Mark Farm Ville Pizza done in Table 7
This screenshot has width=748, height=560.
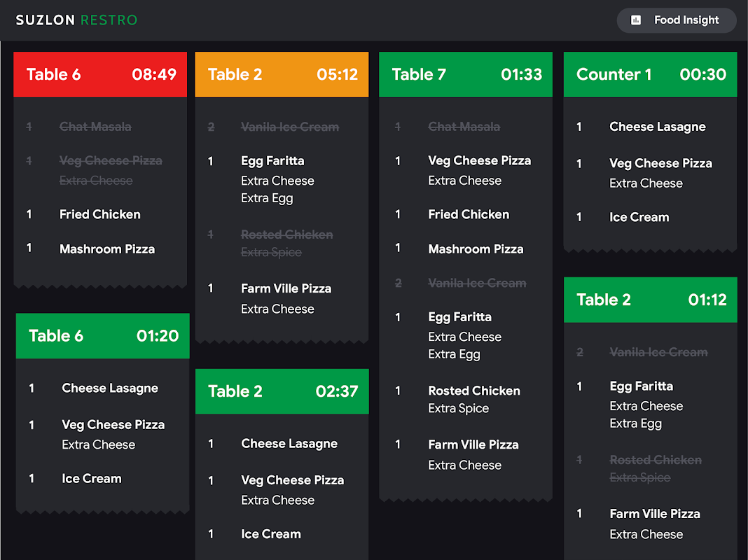pos(473,444)
